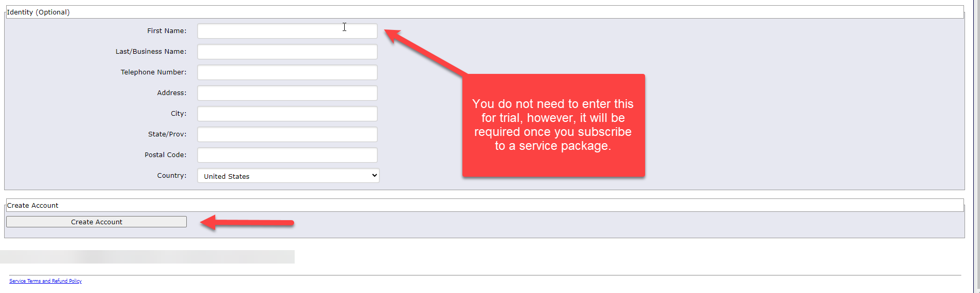980x293 pixels.
Task: Click the vertical scrollbar on right edge
Action: (975, 145)
